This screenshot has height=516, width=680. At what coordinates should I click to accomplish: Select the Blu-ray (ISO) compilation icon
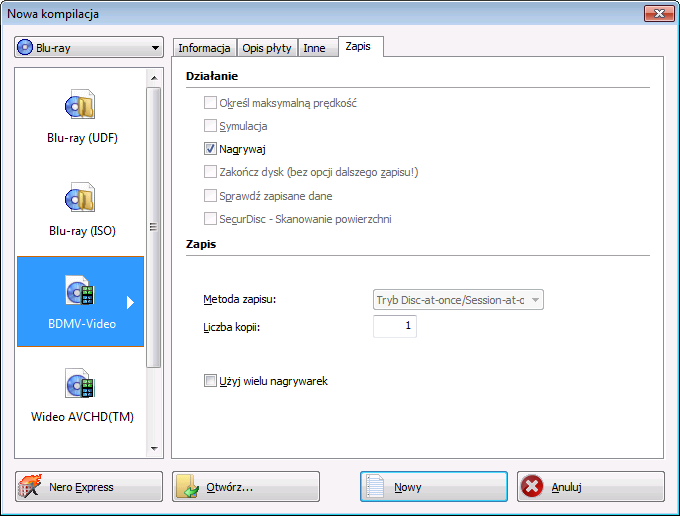80,198
